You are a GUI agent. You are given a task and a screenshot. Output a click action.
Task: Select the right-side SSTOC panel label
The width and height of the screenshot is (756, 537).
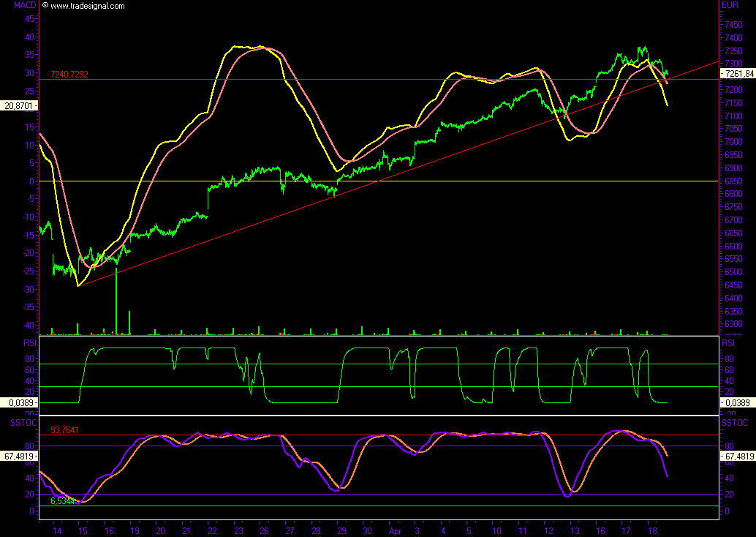coord(733,424)
